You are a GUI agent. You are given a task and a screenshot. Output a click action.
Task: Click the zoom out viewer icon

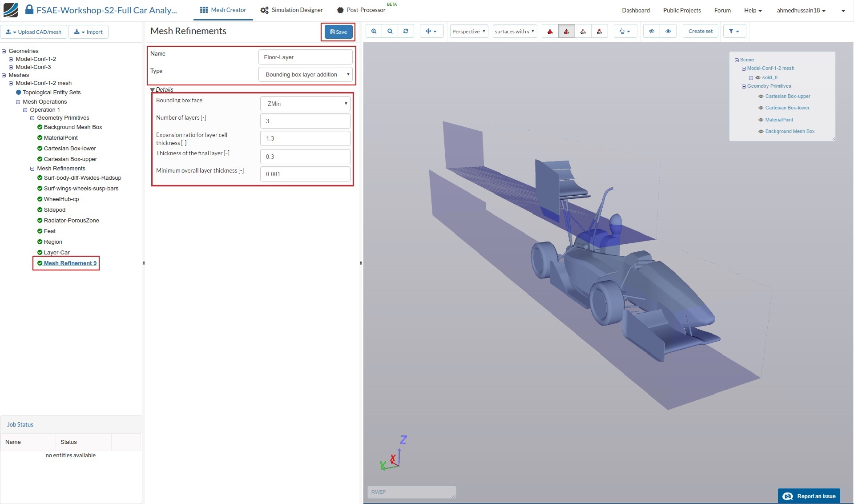click(x=390, y=31)
